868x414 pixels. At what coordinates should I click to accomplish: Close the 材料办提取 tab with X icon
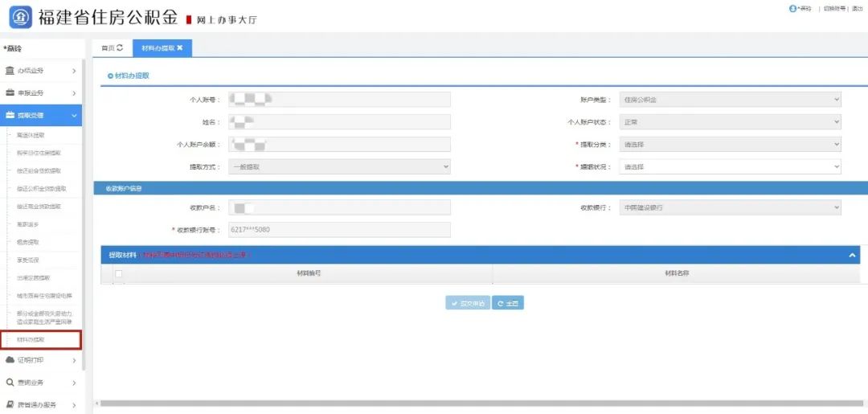180,48
